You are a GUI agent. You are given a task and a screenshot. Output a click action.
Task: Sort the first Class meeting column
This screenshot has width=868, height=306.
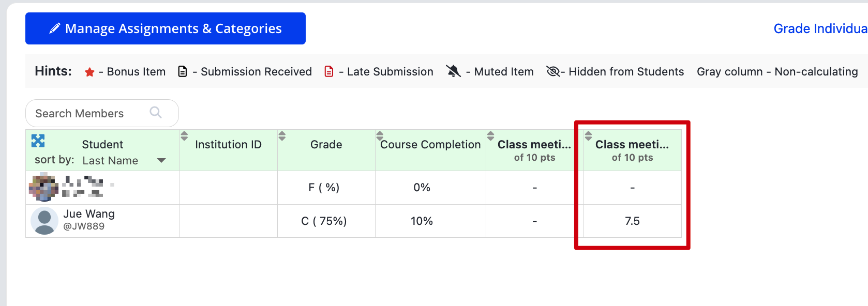(490, 136)
